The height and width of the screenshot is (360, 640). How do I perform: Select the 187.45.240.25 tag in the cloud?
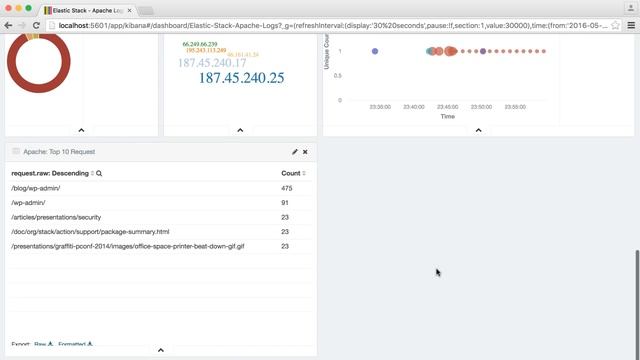(241, 78)
